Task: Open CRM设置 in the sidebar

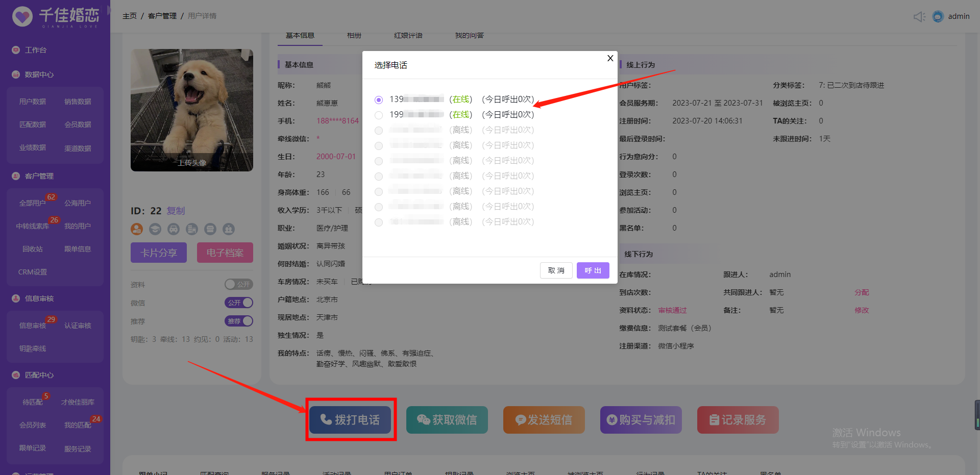Action: coord(33,272)
